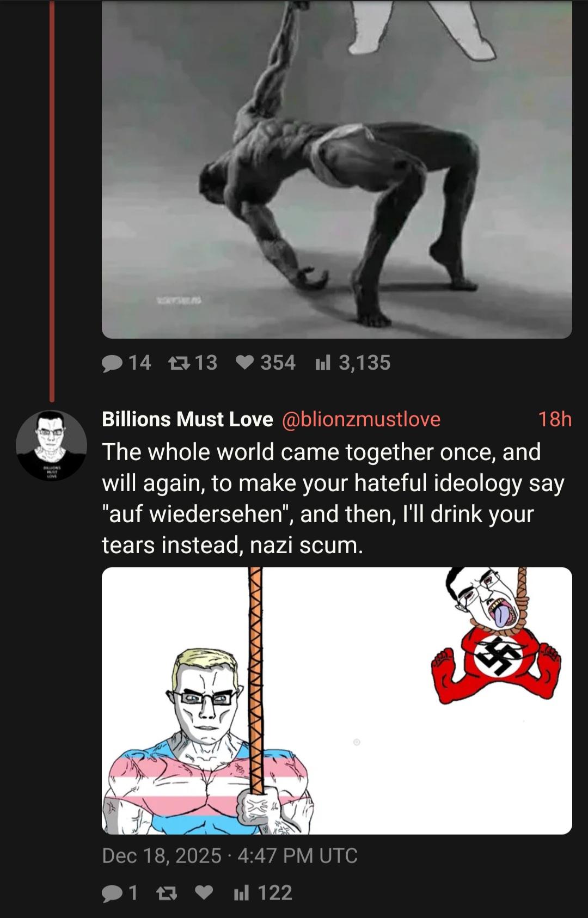Toggle the heart on Billions Must Love post
588x918 pixels.
coord(204,893)
